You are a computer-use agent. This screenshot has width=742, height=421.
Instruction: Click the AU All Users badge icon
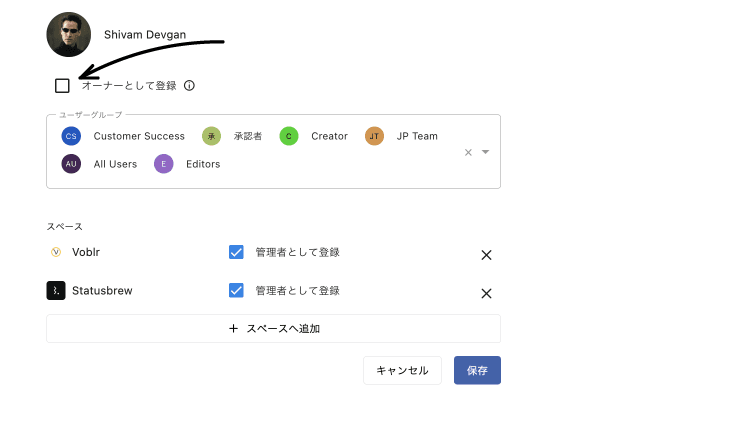(x=71, y=164)
